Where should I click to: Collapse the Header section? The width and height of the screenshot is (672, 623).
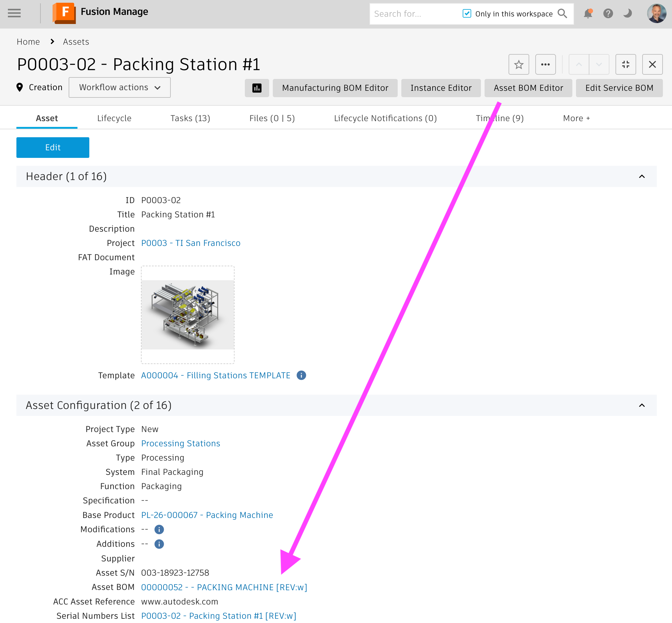[x=642, y=176]
